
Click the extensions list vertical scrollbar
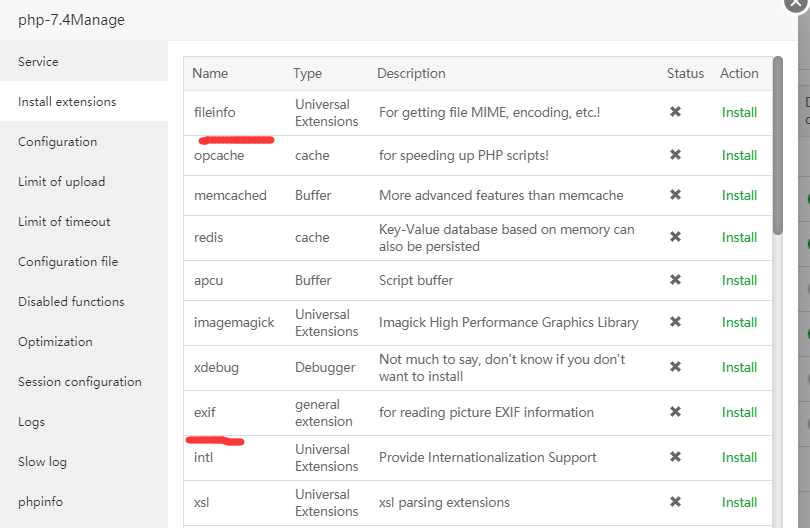[778, 150]
